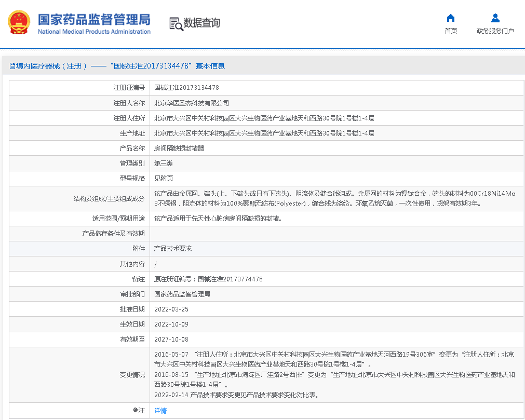This screenshot has width=525, height=420.
Task: Open the 详情 link at the bottom
Action: (160, 410)
